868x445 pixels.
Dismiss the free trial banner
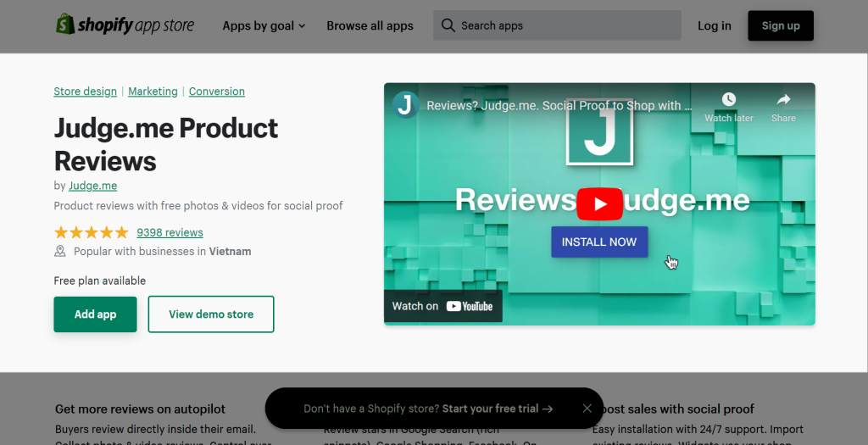pos(587,409)
